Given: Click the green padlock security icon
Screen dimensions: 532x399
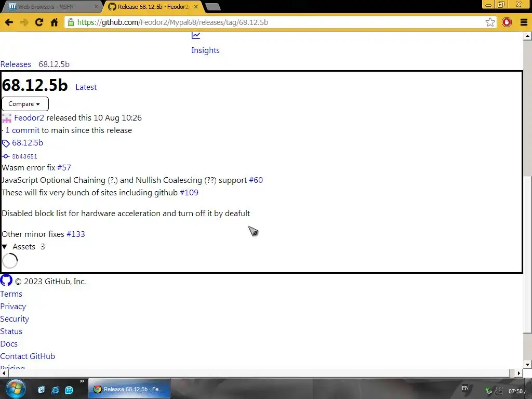Looking at the screenshot, I should [71, 22].
